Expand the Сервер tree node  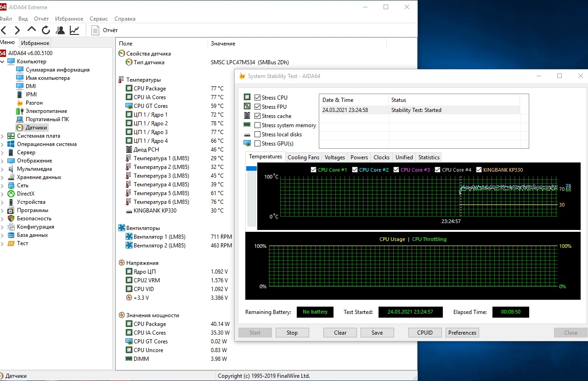pyautogui.click(x=3, y=152)
